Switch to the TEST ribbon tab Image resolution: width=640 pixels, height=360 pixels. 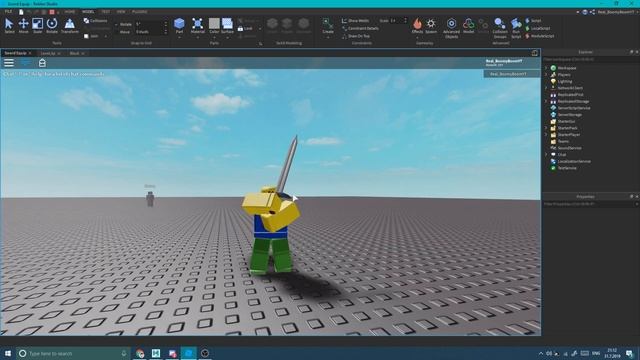pyautogui.click(x=106, y=12)
